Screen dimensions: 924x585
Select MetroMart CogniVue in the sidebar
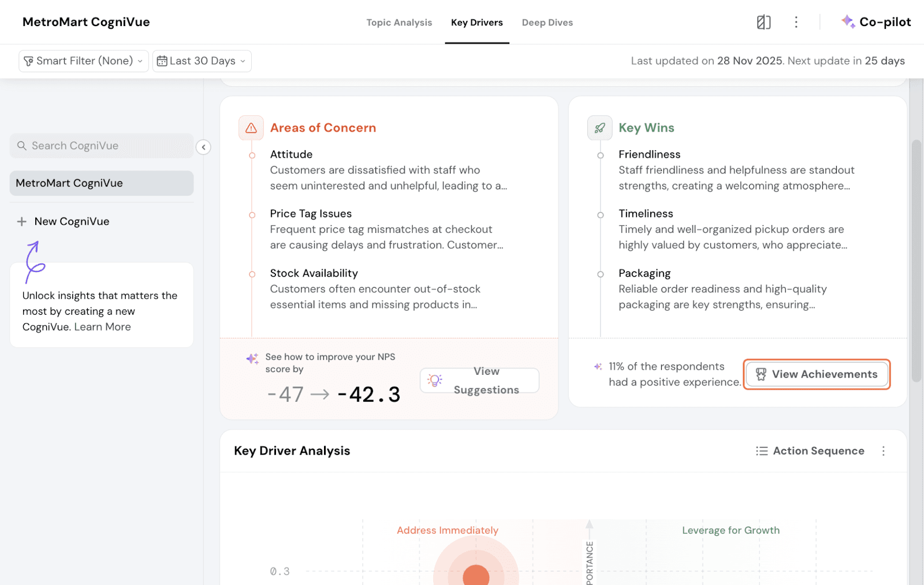[x=102, y=184]
